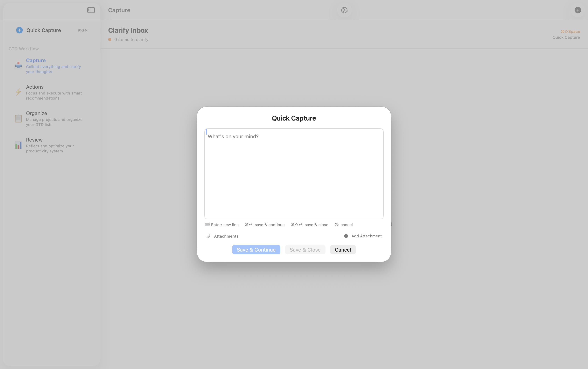Click the plus icon in the top-right corner
Screen dimensions: 588x369
578,10
